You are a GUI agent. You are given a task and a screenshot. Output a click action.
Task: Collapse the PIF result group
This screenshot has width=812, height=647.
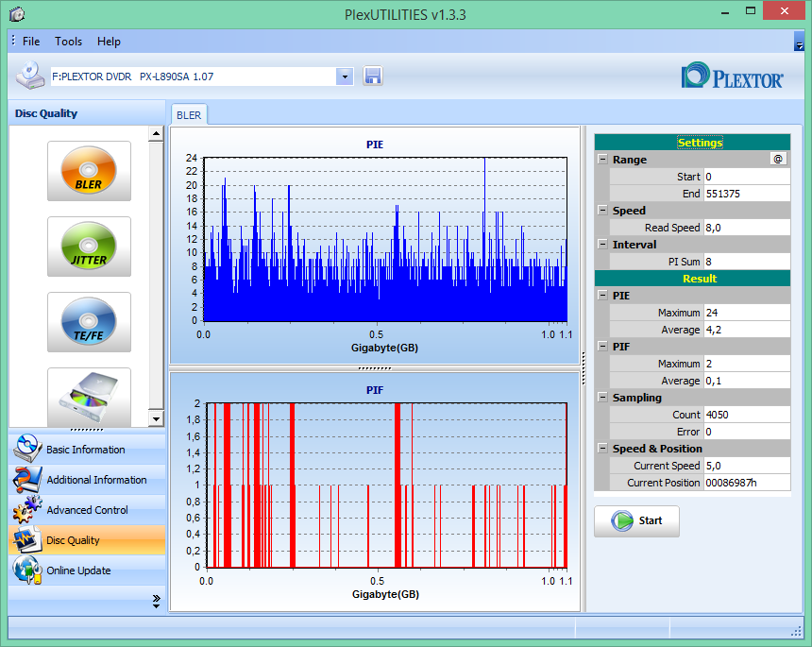tap(602, 346)
